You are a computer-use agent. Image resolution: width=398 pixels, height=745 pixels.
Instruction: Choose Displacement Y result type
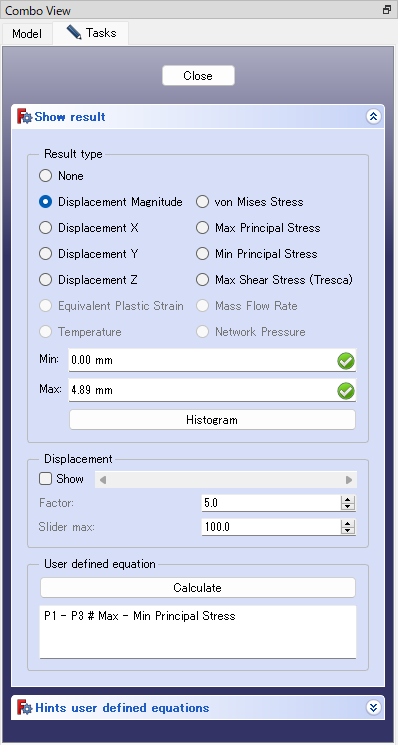point(46,254)
